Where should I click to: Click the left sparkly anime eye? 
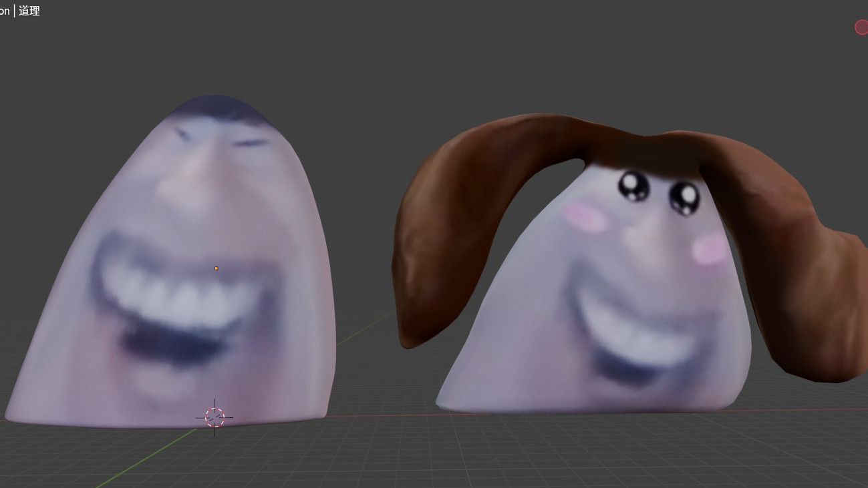pos(633,186)
